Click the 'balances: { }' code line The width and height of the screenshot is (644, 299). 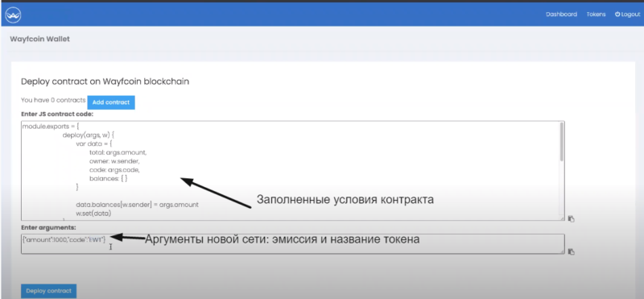pos(109,178)
